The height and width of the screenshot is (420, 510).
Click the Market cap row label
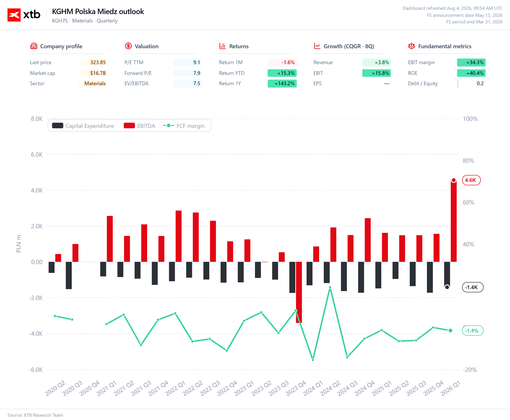43,73
